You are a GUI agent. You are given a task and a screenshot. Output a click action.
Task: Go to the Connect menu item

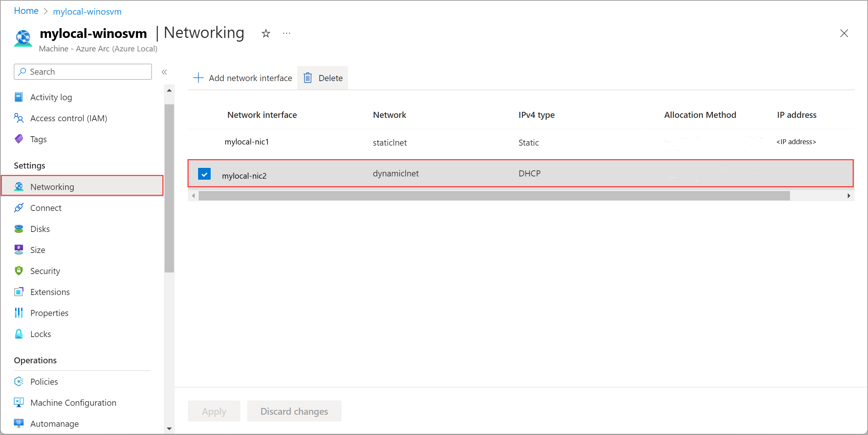click(46, 208)
